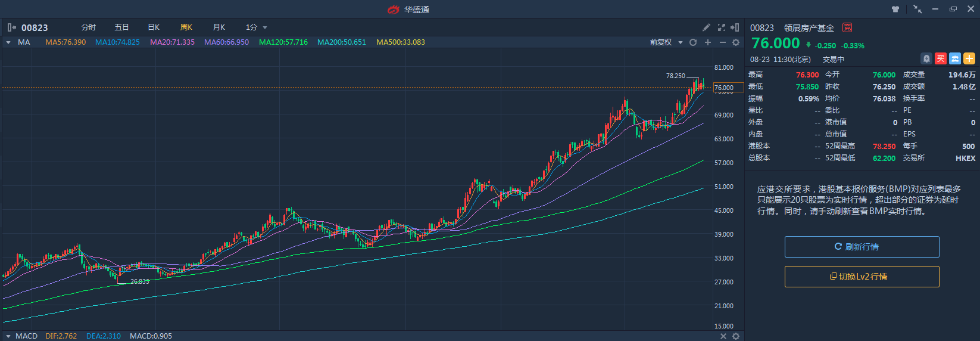Collapse the MA indicator triangle
Viewport: 980px width, 341px height.
[x=8, y=42]
